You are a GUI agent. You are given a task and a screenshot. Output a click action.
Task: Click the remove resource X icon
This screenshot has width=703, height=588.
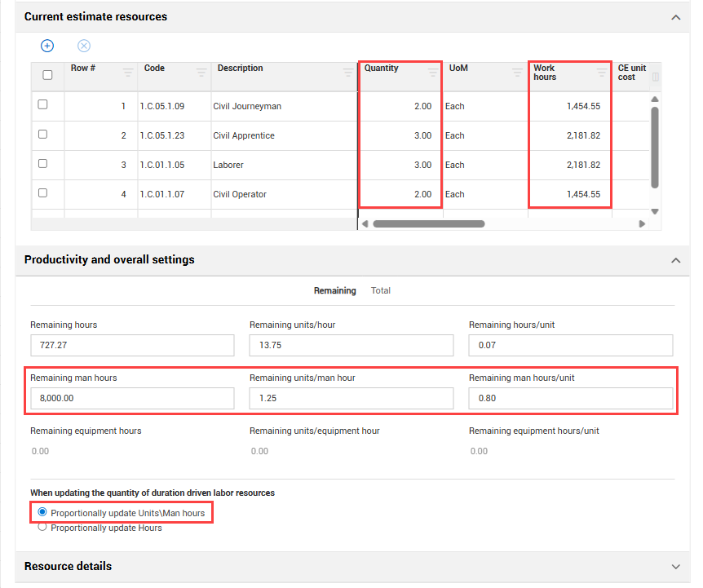click(x=84, y=46)
